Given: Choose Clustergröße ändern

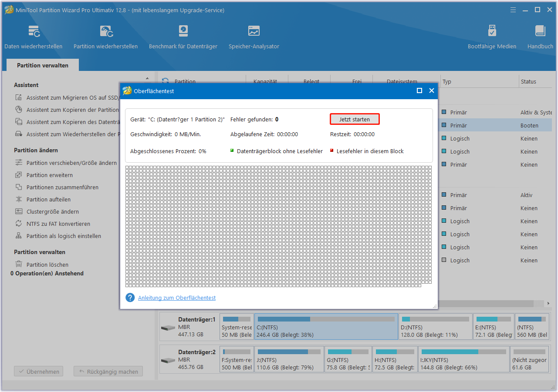Looking at the screenshot, I should point(47,211).
